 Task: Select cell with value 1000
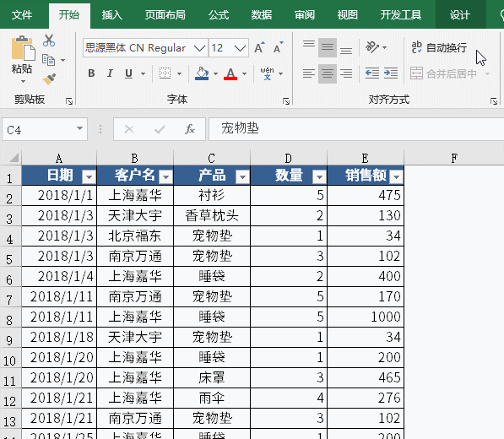click(x=366, y=317)
